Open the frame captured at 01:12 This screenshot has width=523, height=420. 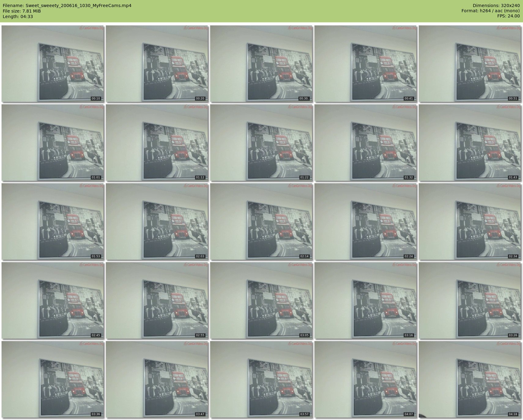tap(157, 143)
